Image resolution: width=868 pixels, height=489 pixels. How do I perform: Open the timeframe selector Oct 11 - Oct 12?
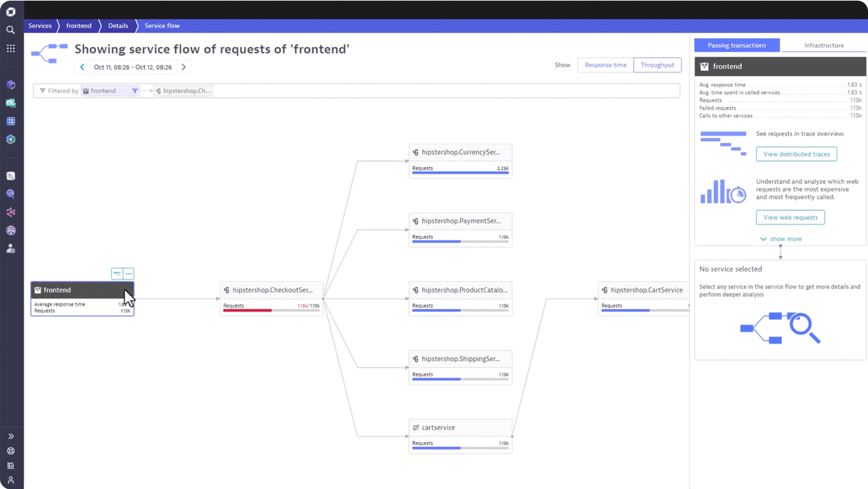tap(133, 67)
